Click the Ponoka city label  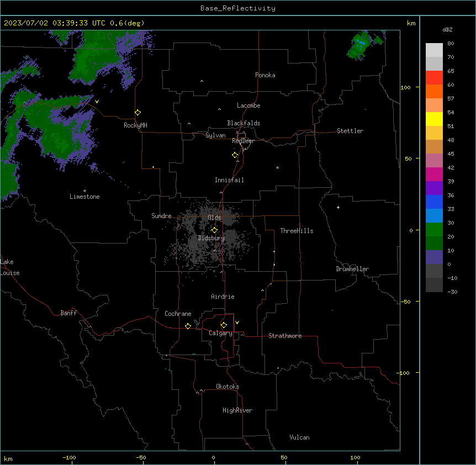[265, 75]
